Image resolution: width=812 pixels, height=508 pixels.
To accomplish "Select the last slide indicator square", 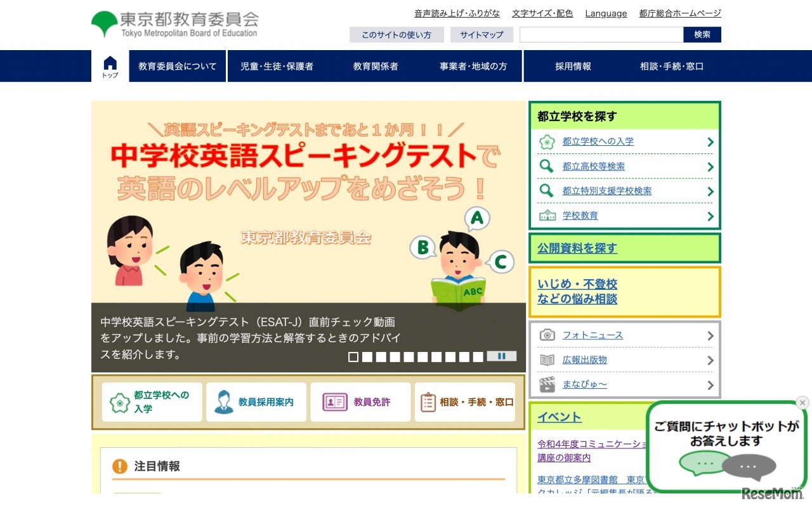I will (478, 357).
